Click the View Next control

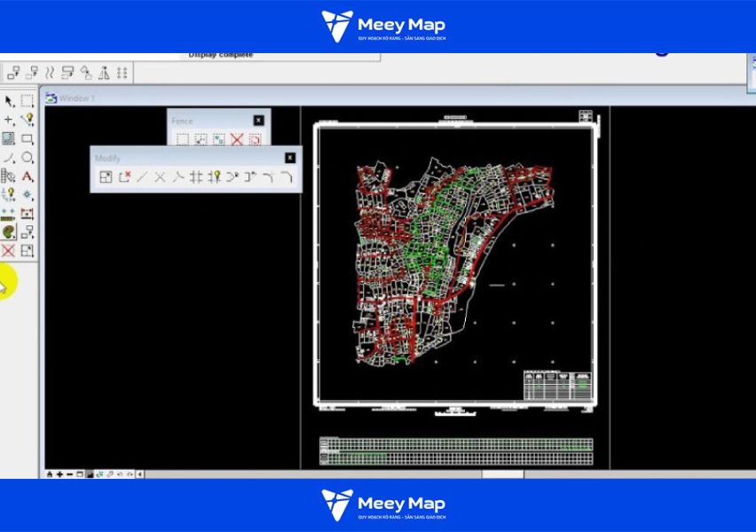tap(130, 474)
